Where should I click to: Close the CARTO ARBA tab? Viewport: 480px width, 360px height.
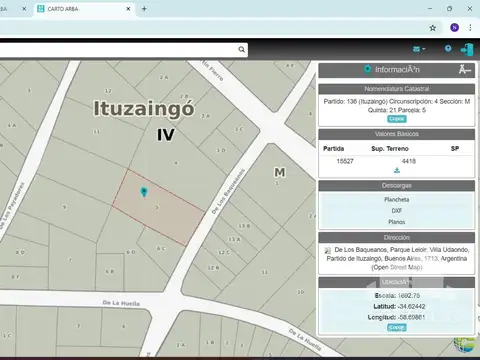pyautogui.click(x=128, y=9)
